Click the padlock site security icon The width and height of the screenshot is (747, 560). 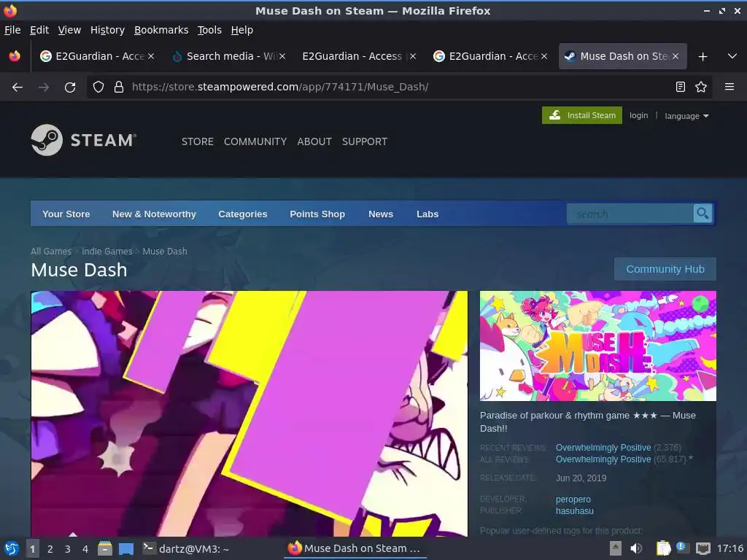coord(119,87)
